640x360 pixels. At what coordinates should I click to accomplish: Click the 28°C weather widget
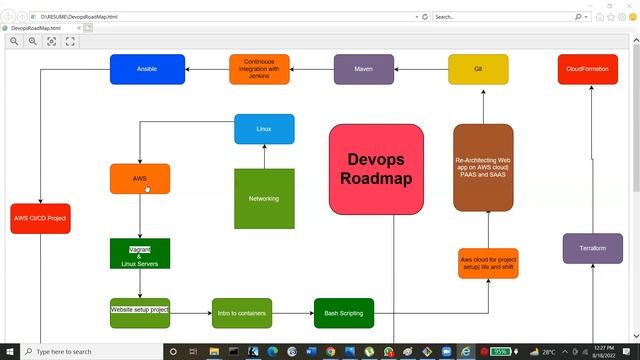(x=543, y=351)
